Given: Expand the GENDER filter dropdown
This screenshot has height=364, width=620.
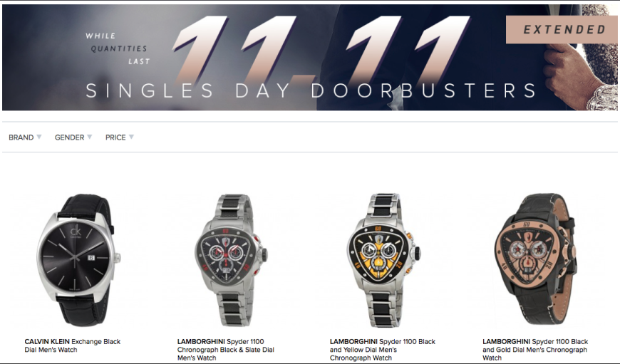Looking at the screenshot, I should (x=73, y=137).
